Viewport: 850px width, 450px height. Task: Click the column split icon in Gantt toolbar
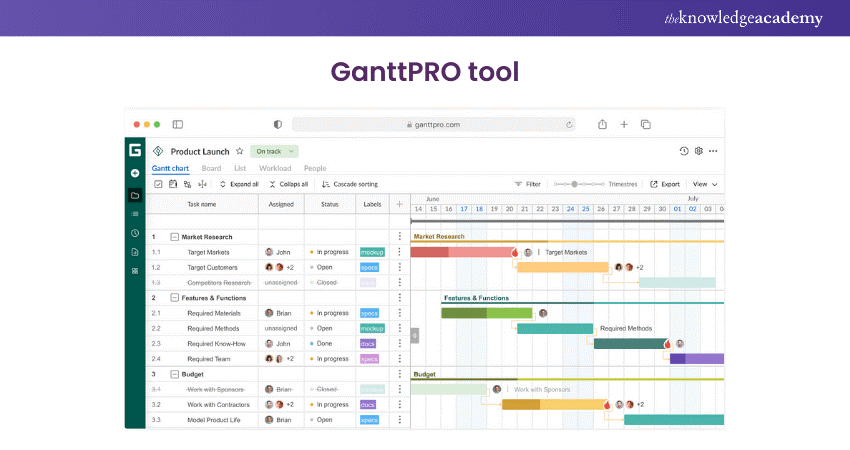202,184
